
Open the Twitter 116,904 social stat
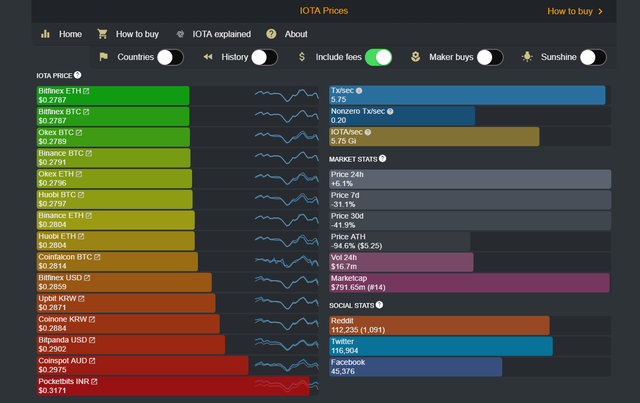tap(441, 346)
